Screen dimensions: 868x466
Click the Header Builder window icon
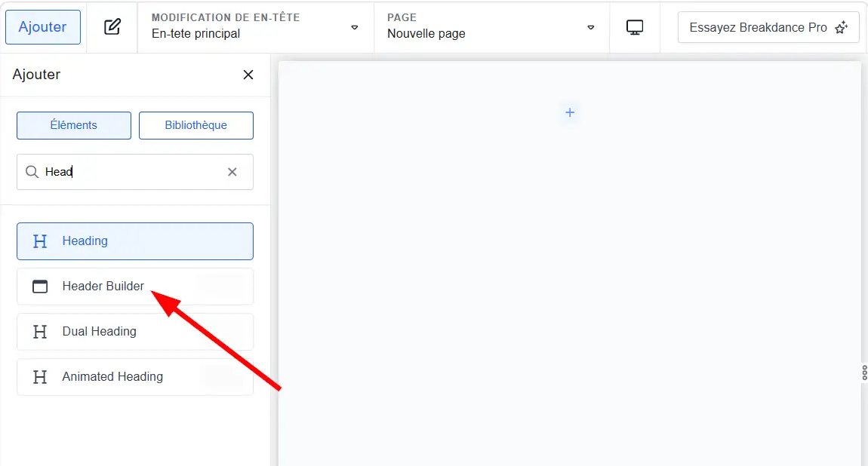pos(40,287)
